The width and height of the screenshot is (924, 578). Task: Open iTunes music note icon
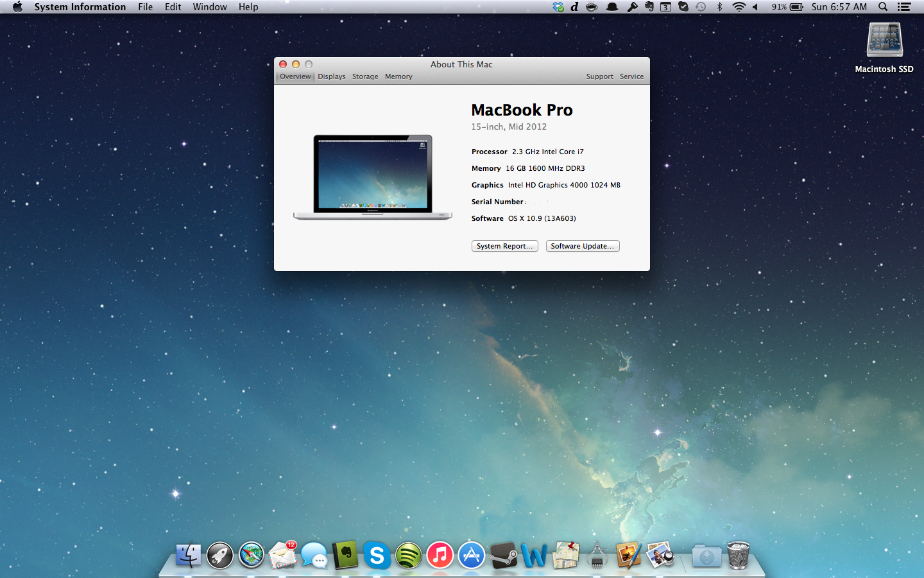coord(440,556)
